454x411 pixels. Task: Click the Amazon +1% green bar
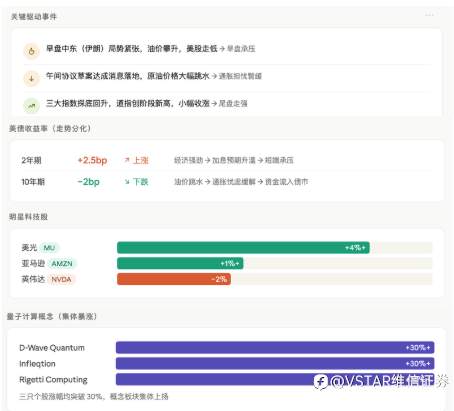(x=180, y=263)
